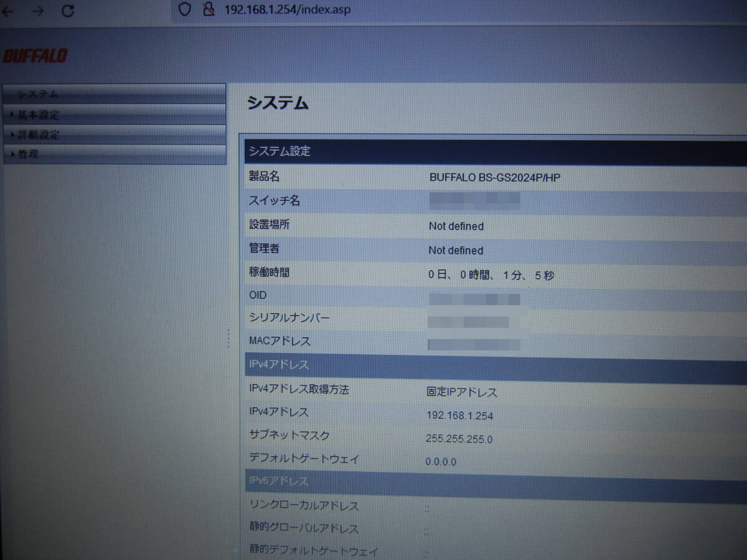This screenshot has width=747, height=560.
Task: Select the product name BUFFALO BS-GS2024P/HP
Action: tap(495, 177)
